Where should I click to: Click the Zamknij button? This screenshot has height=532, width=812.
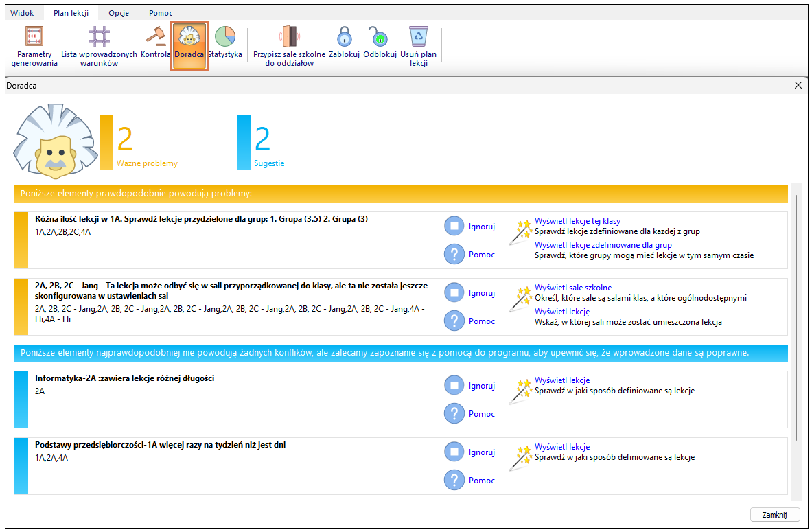[x=774, y=514]
